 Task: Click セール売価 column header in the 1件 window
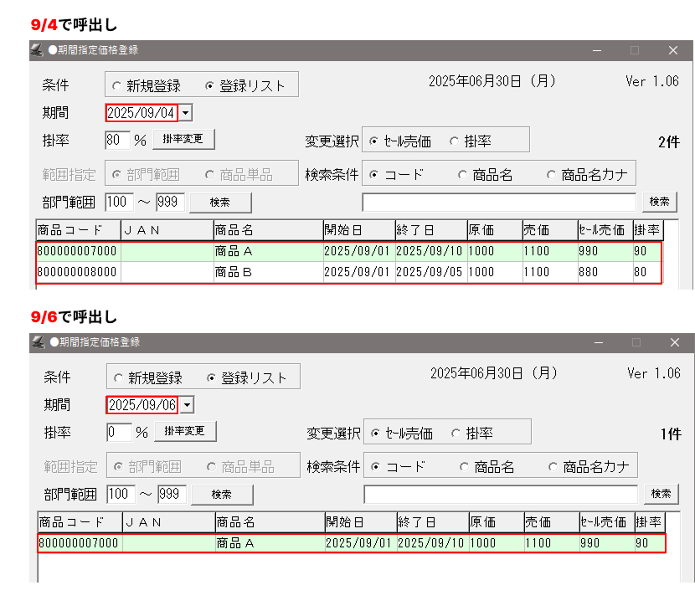coord(605,522)
